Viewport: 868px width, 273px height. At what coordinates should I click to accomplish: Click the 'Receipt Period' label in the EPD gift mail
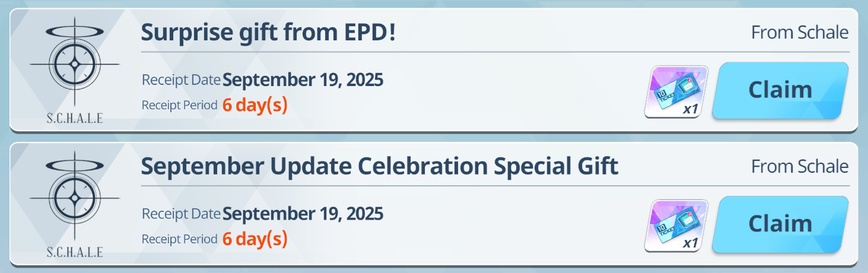point(180,106)
